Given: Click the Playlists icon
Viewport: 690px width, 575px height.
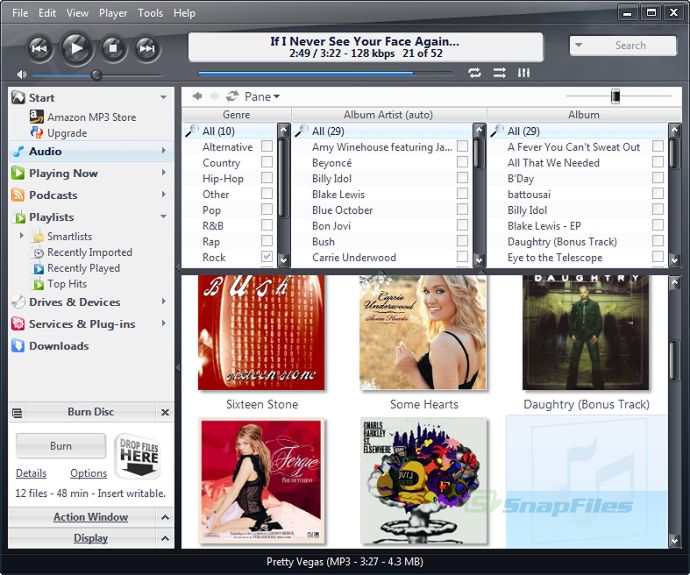Looking at the screenshot, I should [x=20, y=217].
